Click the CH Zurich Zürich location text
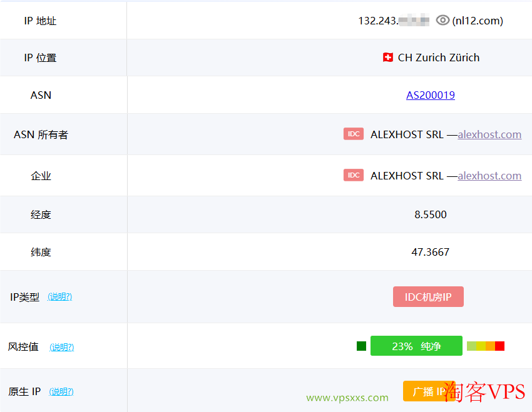 tap(439, 58)
